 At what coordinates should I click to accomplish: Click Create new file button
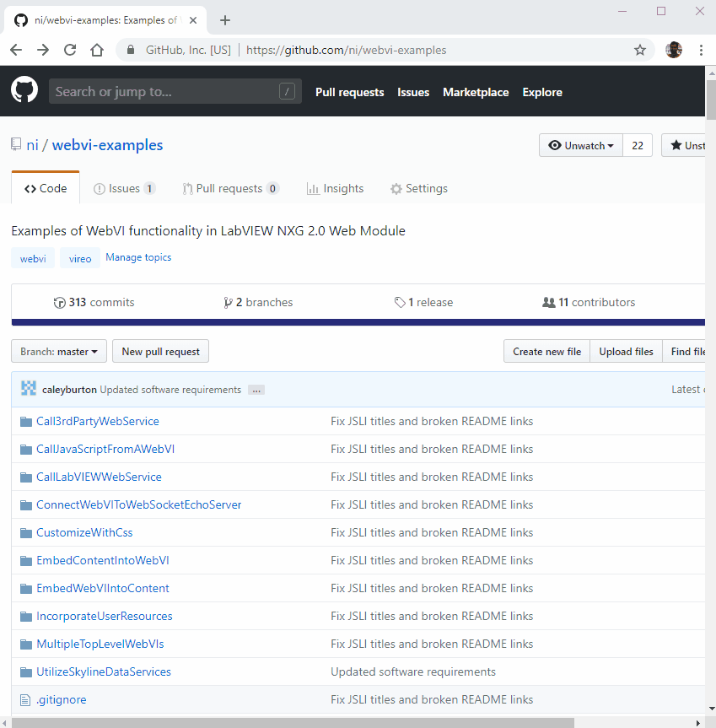pyautogui.click(x=546, y=352)
